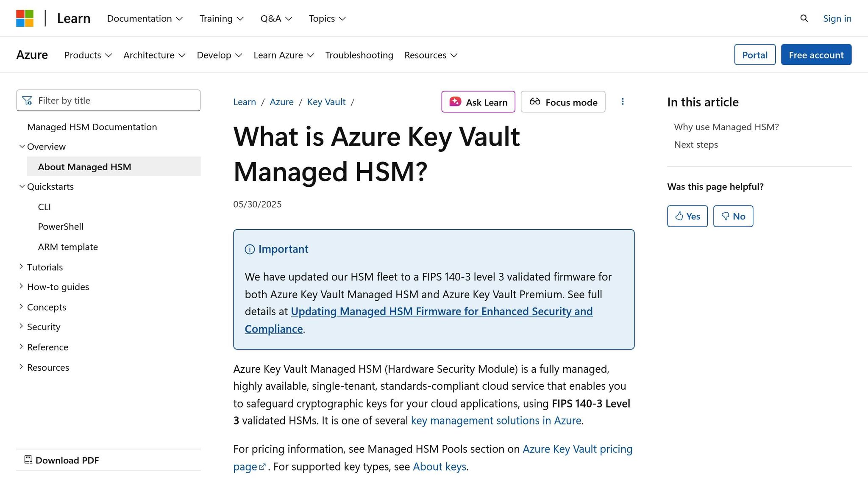Click the Download PDF icon

coord(28,460)
